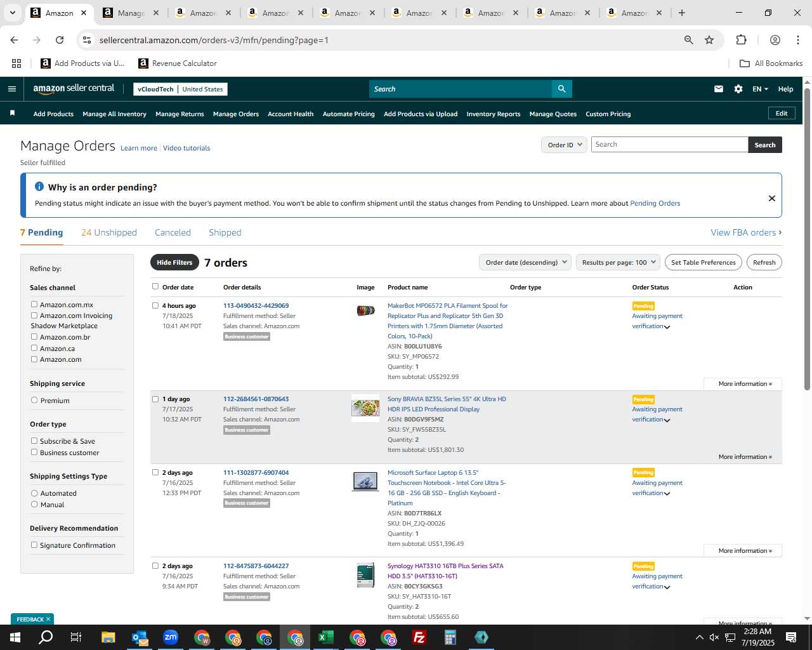Switch to the Canceled tab
The height and width of the screenshot is (650, 812).
pos(173,232)
